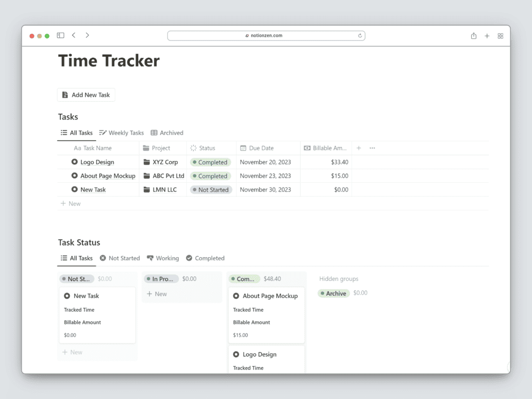Open the ... options icon beside the table columns
Viewport: 532px width, 399px height.
371,148
